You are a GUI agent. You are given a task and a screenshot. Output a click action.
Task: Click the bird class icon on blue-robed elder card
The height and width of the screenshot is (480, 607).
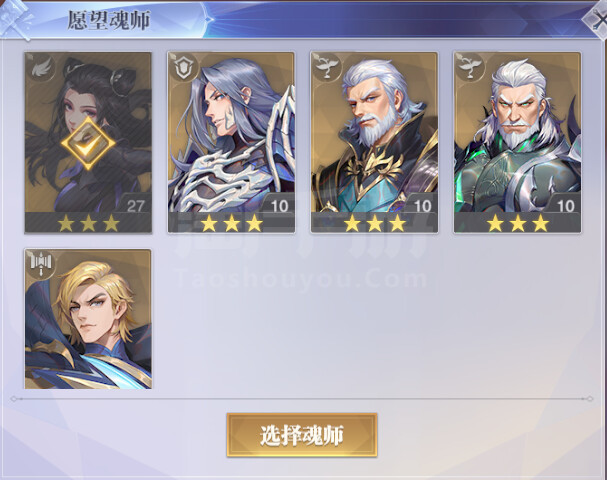pyautogui.click(x=326, y=67)
